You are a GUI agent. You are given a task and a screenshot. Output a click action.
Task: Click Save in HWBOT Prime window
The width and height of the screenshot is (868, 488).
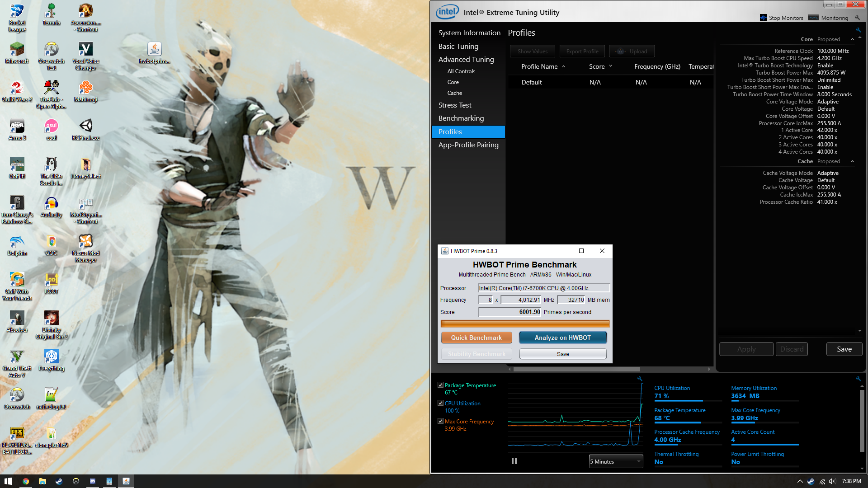pyautogui.click(x=563, y=354)
